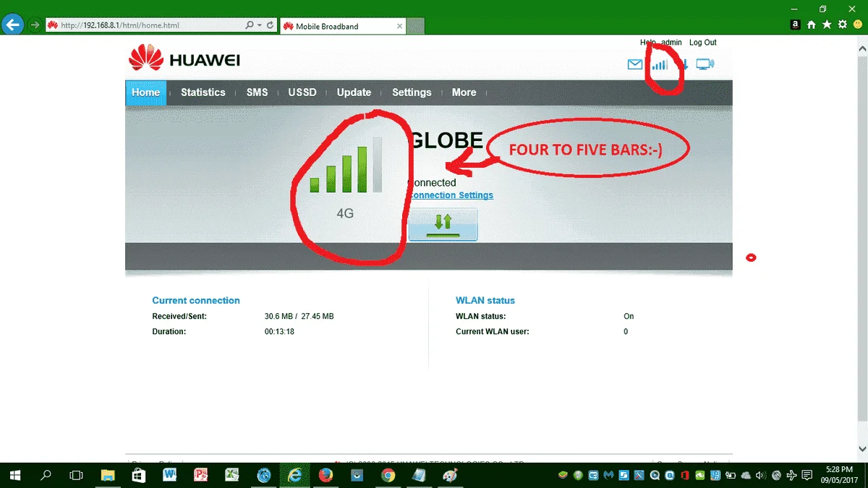The height and width of the screenshot is (488, 868).
Task: Click the Received/Sent value 30.6 MB / 27.45 MB
Action: 299,317
